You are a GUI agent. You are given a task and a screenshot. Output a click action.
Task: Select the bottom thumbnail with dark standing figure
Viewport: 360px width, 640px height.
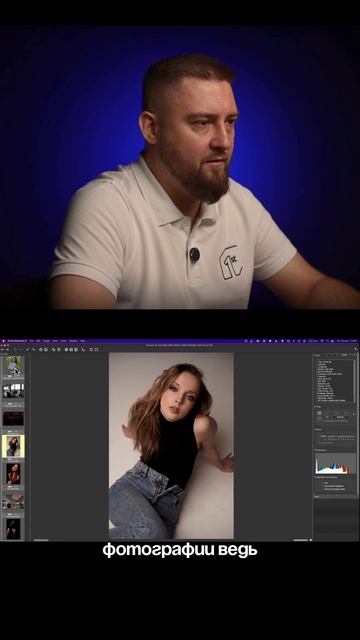click(x=13, y=528)
